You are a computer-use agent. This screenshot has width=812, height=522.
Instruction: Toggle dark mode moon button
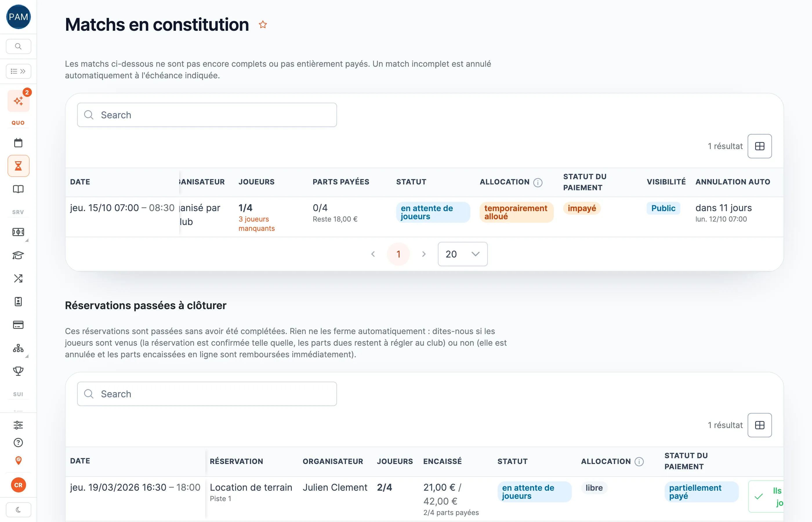(x=18, y=510)
